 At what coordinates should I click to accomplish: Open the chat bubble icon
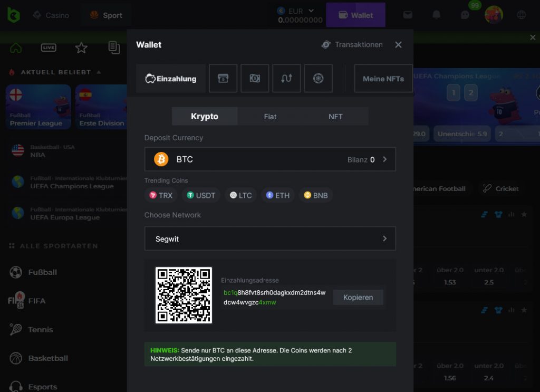coord(465,15)
